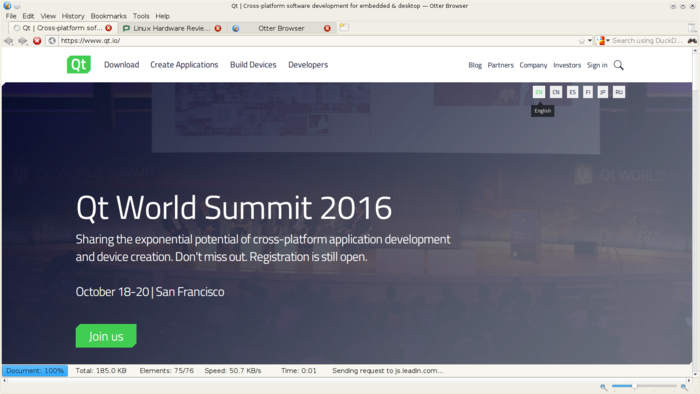The height and width of the screenshot is (394, 700).
Task: Switch site language to JP
Action: (x=603, y=92)
